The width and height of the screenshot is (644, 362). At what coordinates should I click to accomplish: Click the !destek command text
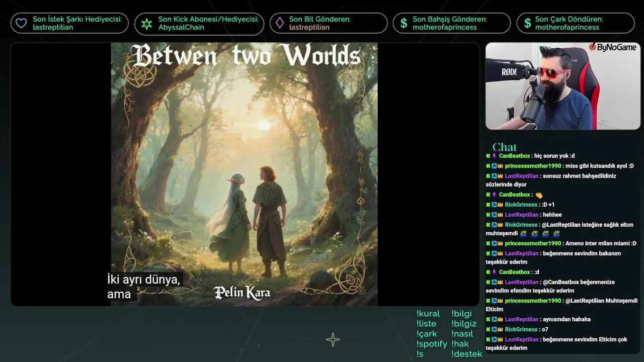[x=466, y=354]
